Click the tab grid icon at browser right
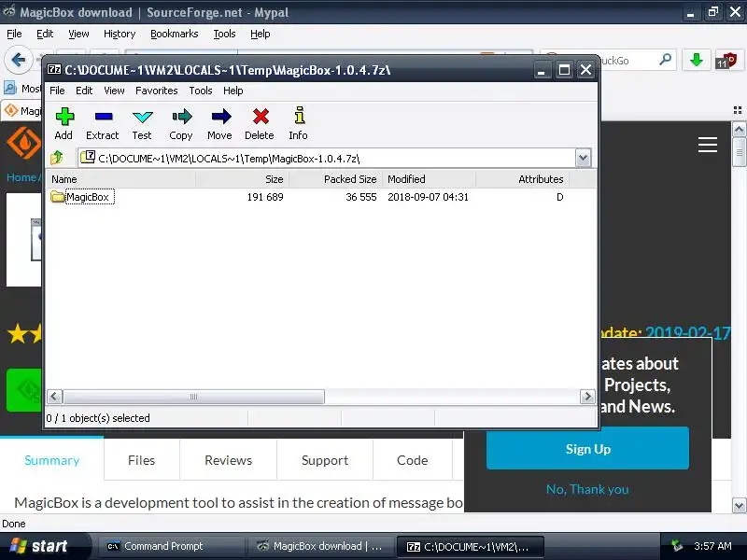 (x=738, y=110)
